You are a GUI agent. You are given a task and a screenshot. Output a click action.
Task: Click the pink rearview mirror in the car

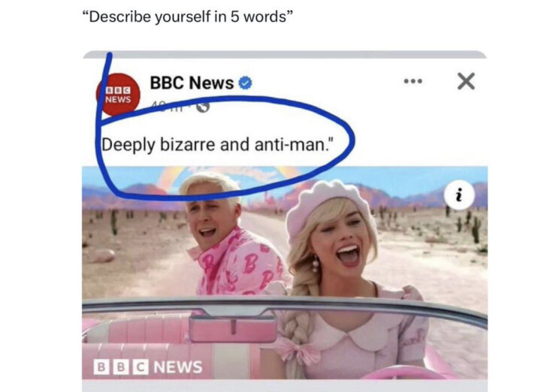(x=233, y=327)
